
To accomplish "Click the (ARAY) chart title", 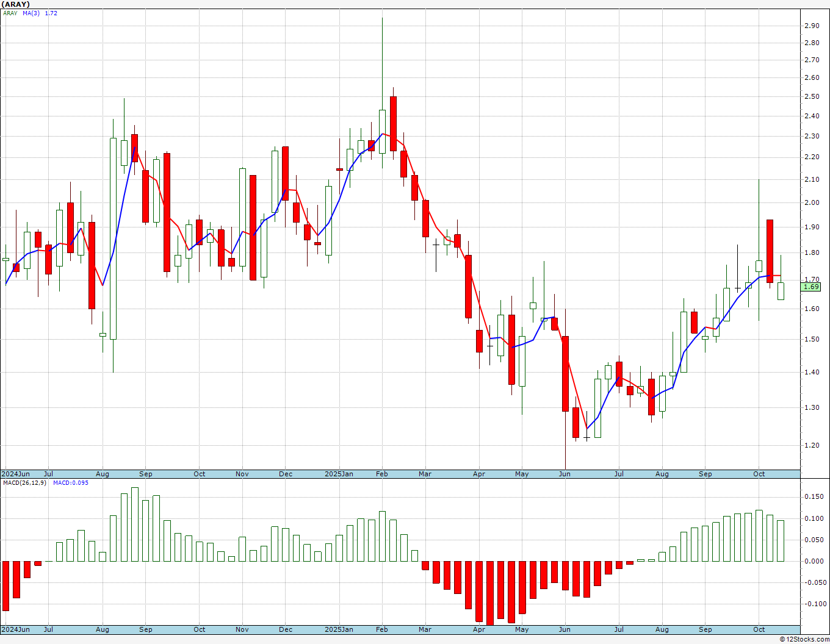I will click(x=15, y=4).
